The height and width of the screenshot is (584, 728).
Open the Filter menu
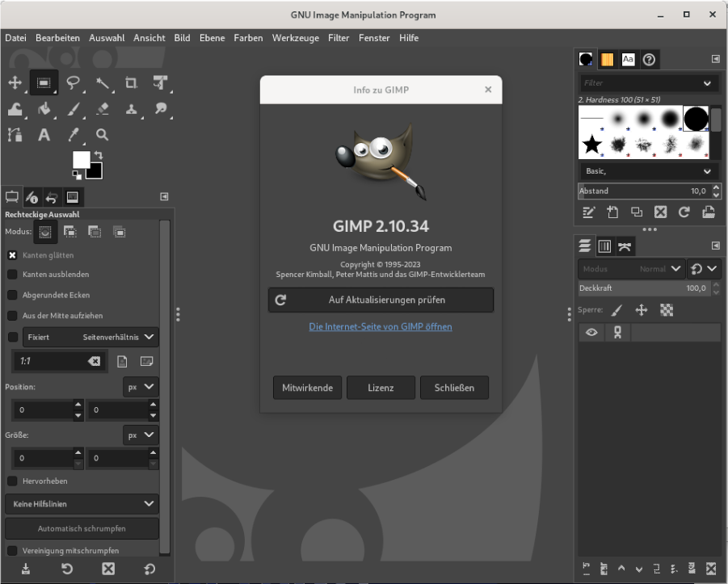coord(339,38)
